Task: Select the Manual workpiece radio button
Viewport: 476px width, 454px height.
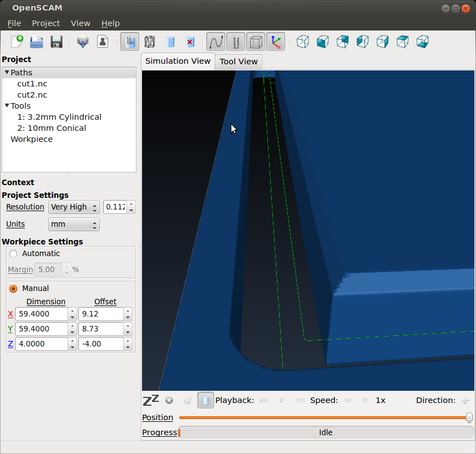Action: (x=13, y=289)
